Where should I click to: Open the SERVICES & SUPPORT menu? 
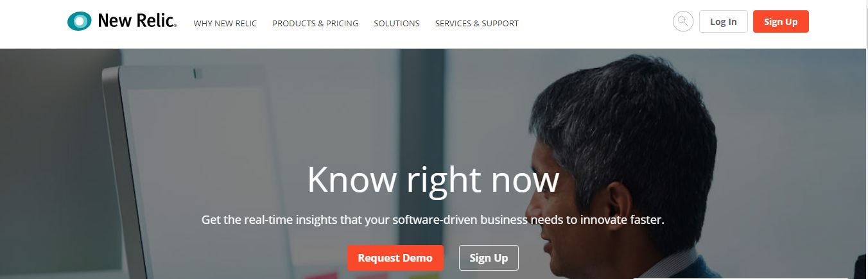477,23
